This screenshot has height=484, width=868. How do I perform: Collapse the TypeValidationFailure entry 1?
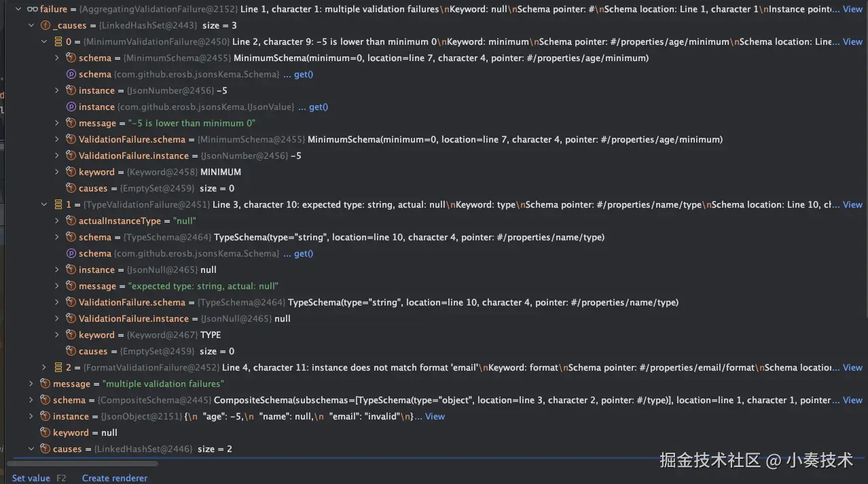pos(44,204)
